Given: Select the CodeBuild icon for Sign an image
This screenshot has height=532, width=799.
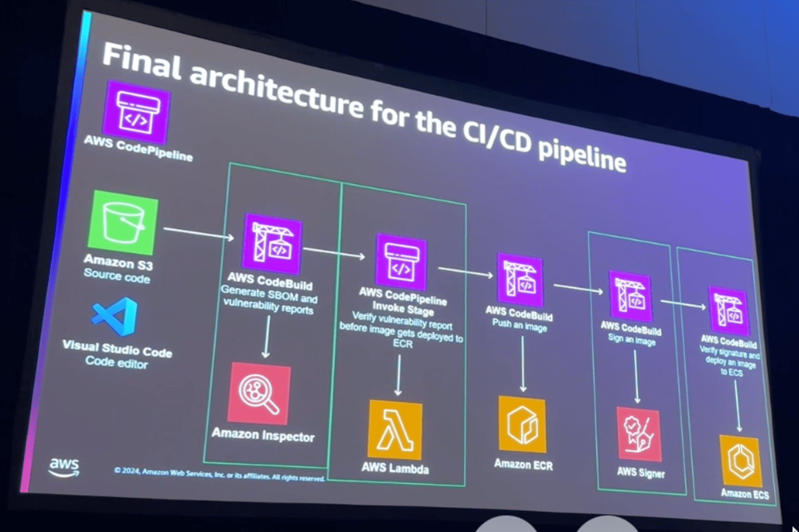Looking at the screenshot, I should 631,296.
